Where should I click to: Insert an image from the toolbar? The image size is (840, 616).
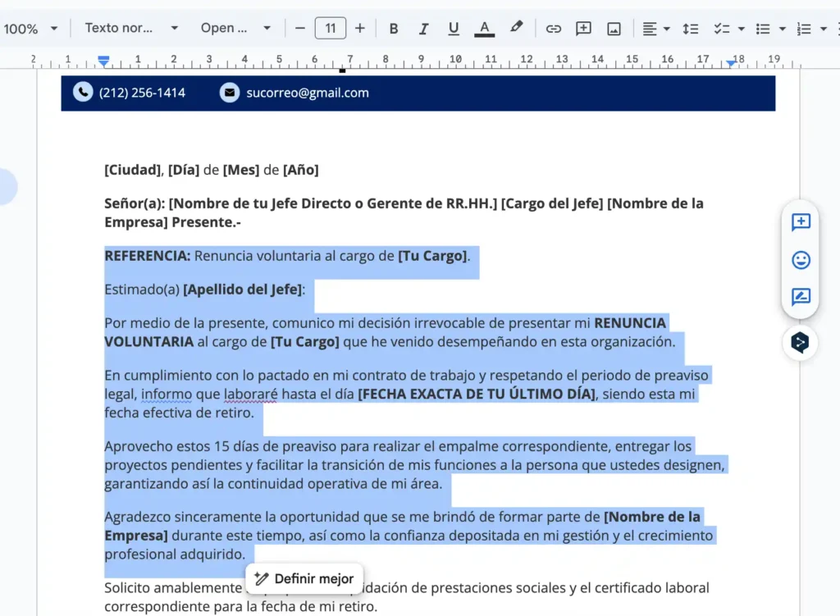coord(614,29)
